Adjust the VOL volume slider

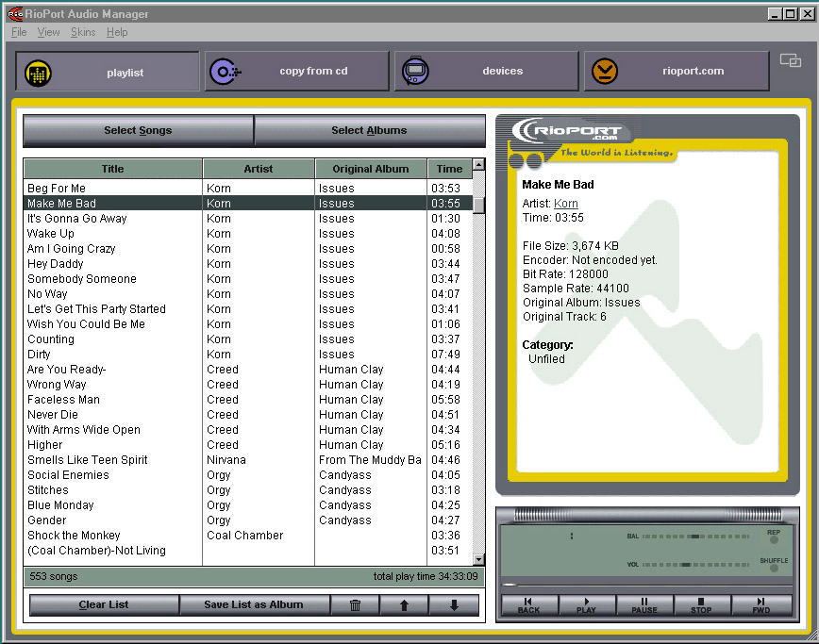coord(695,565)
